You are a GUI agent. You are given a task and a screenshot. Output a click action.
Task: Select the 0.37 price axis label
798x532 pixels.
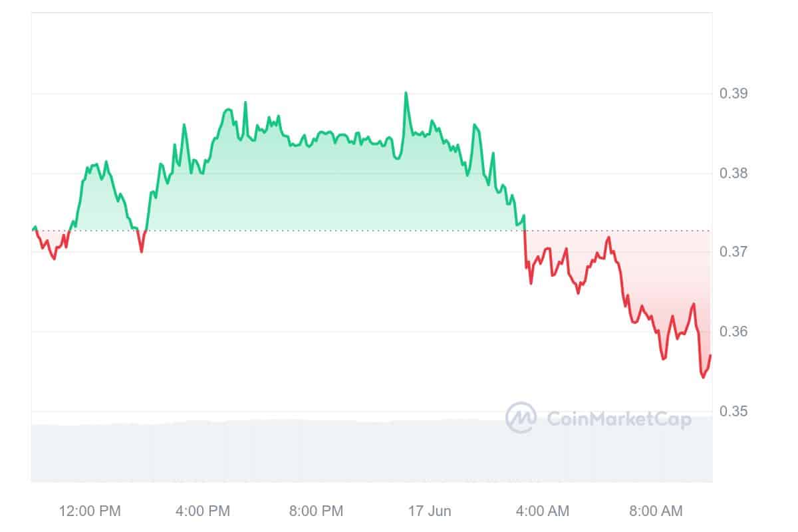[733, 252]
